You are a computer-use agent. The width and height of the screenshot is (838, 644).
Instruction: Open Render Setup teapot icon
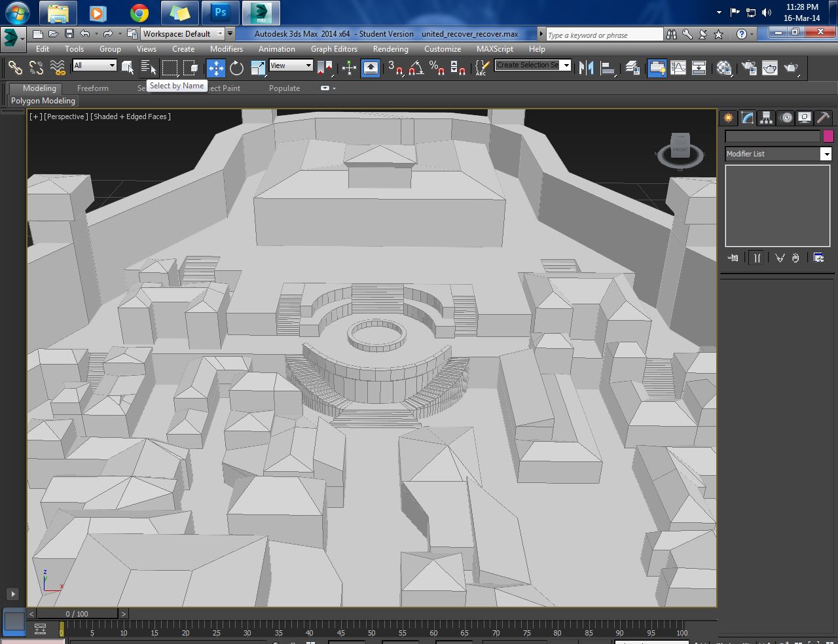pyautogui.click(x=749, y=67)
